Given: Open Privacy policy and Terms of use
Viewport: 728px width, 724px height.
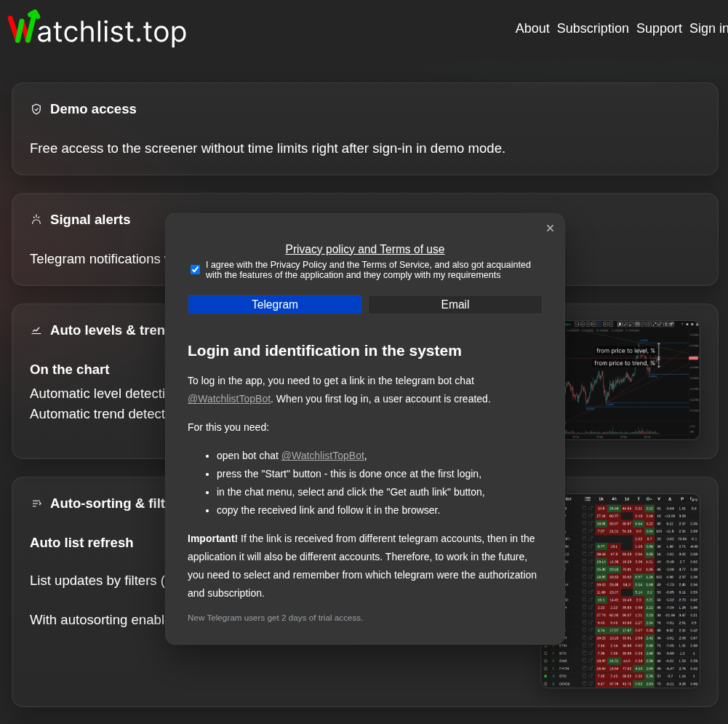Looking at the screenshot, I should coord(364,250).
